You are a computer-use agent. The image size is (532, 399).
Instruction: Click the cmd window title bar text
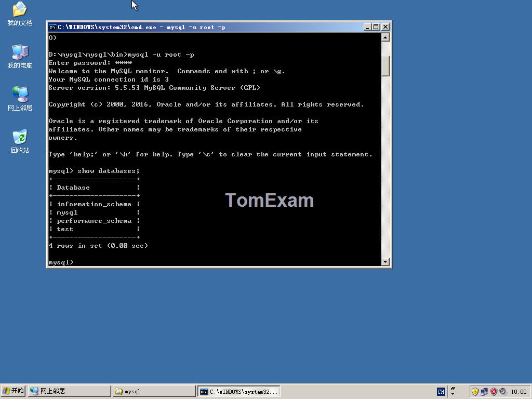pos(141,27)
